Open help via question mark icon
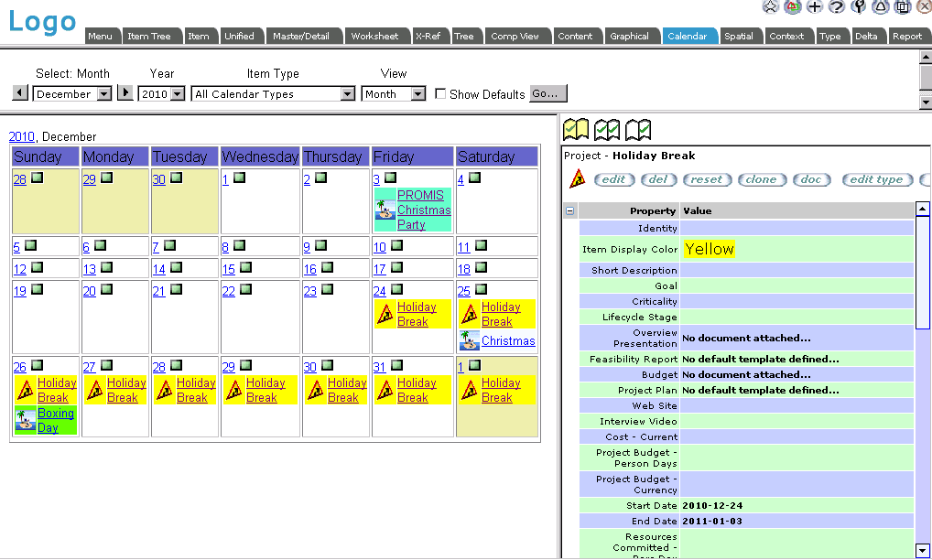The height and width of the screenshot is (560, 932). 836,7
